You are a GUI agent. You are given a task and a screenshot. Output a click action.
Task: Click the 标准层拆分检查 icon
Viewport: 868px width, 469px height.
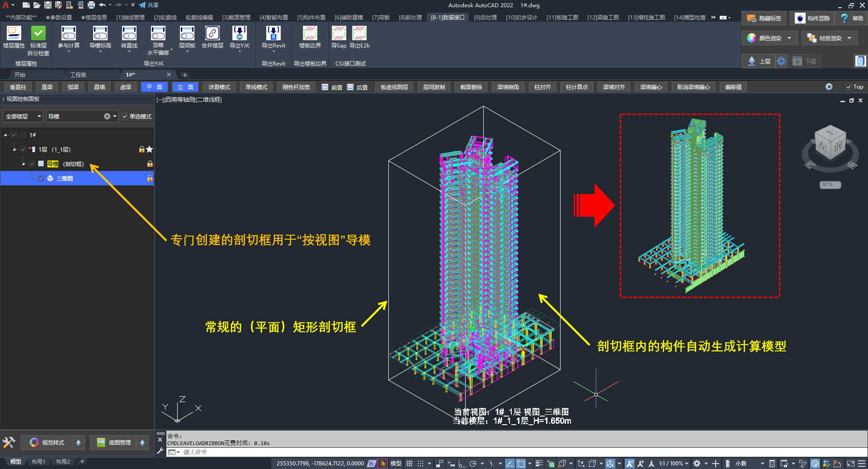click(38, 34)
